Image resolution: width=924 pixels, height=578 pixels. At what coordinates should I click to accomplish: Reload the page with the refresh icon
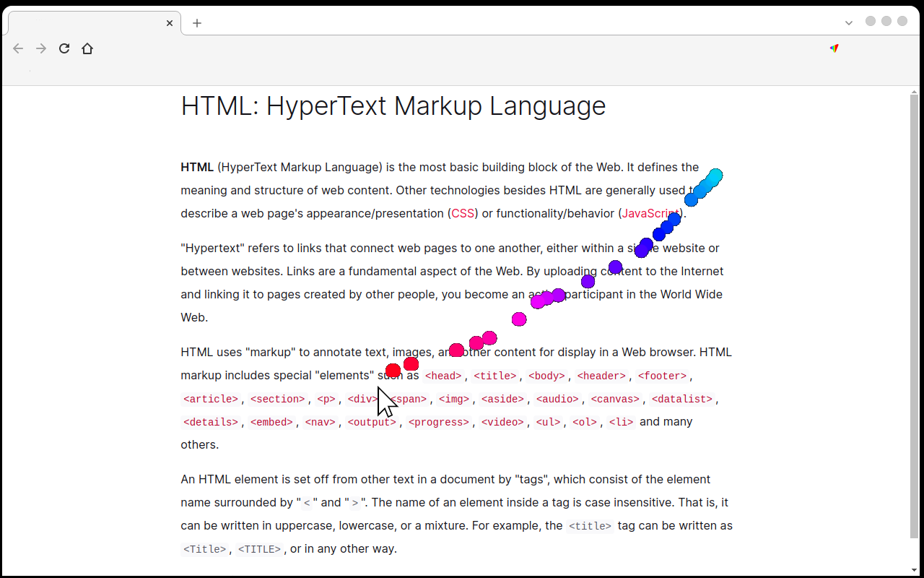[64, 48]
